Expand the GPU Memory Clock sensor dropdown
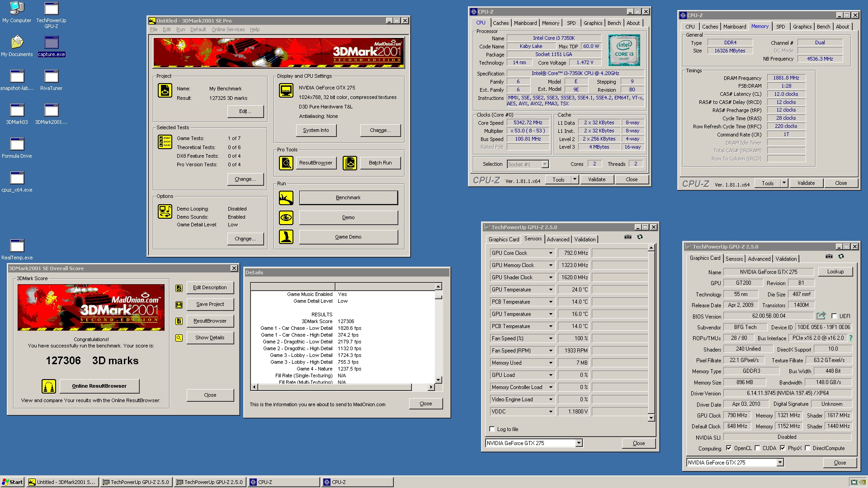 tap(551, 265)
